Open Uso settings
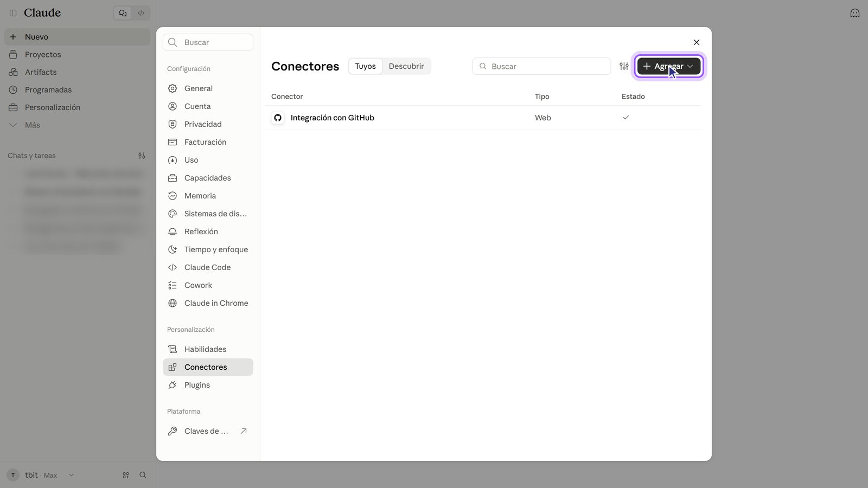The width and height of the screenshot is (868, 488). pyautogui.click(x=208, y=160)
